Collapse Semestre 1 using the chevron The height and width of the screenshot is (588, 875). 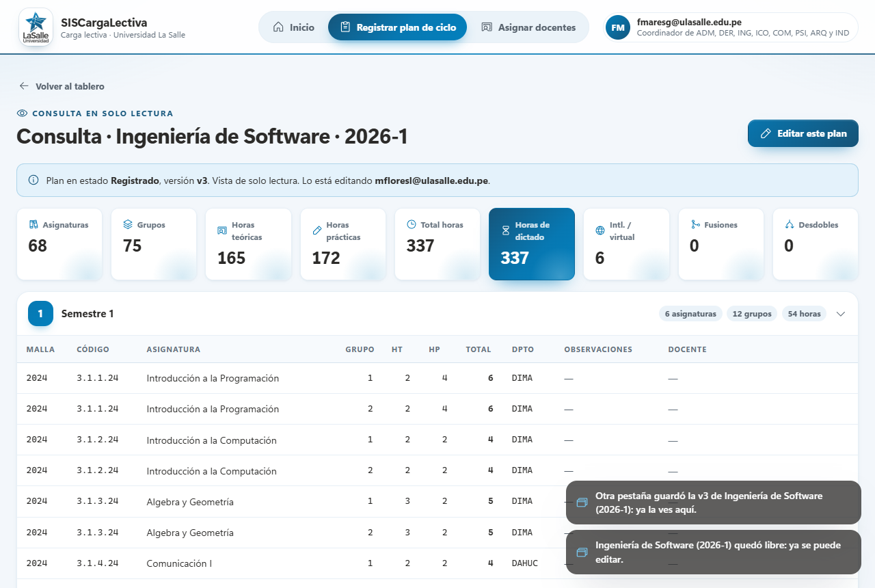click(x=841, y=314)
